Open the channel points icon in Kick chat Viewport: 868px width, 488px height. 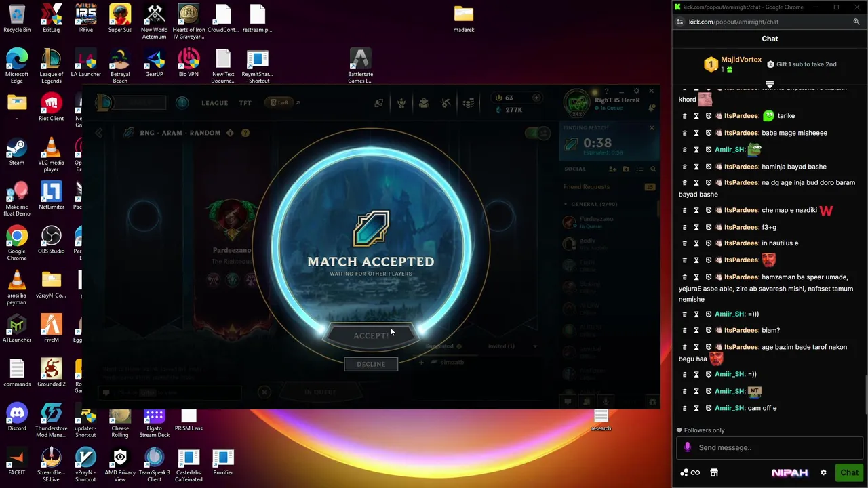click(x=690, y=473)
